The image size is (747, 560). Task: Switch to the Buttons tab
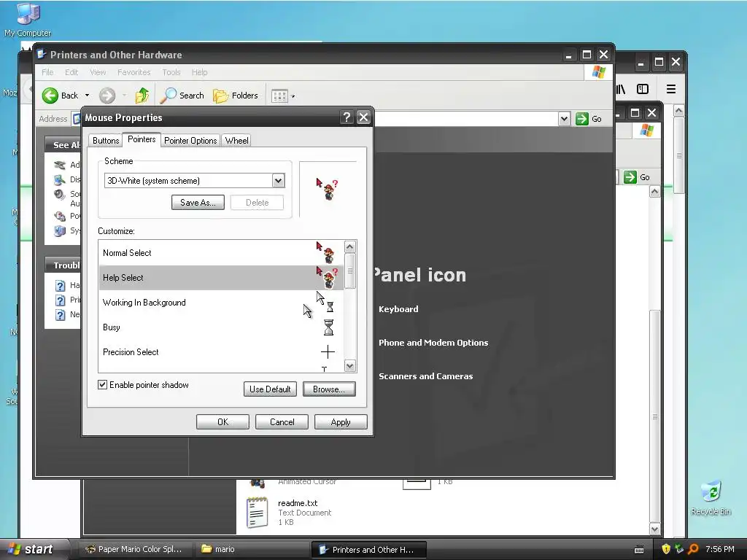point(105,141)
